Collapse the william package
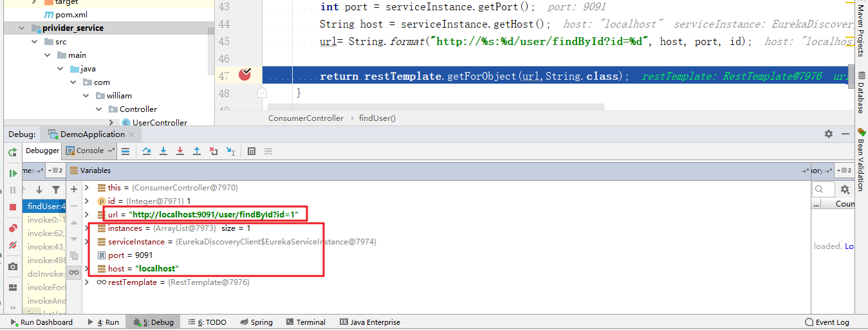 86,95
